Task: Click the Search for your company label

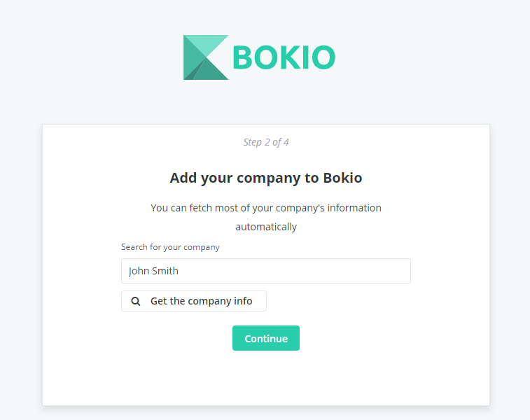Action: click(x=170, y=247)
